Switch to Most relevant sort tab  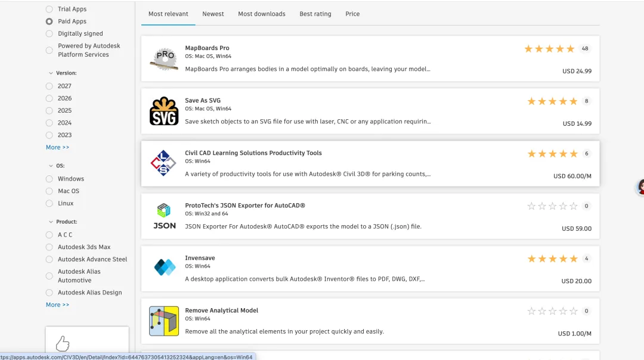click(x=168, y=14)
